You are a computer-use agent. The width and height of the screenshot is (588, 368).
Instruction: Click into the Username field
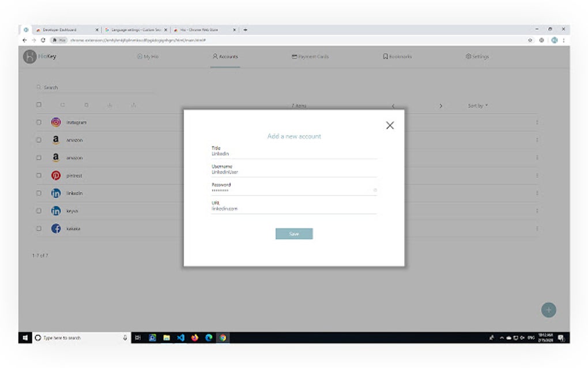pyautogui.click(x=294, y=170)
